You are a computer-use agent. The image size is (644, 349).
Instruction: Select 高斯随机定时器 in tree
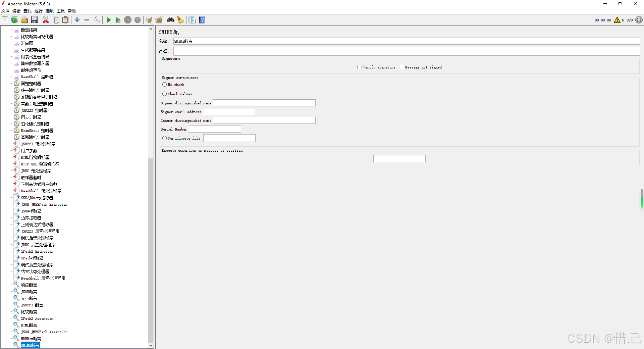[35, 137]
